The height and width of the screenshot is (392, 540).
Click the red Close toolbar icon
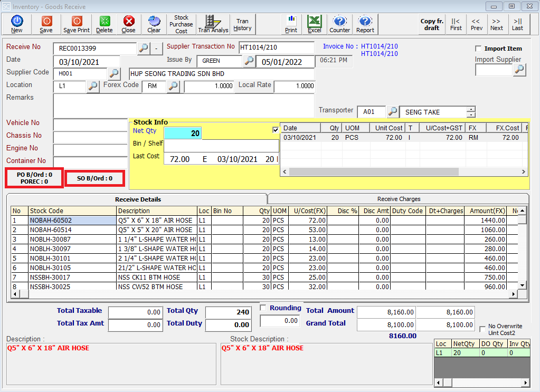(x=128, y=24)
